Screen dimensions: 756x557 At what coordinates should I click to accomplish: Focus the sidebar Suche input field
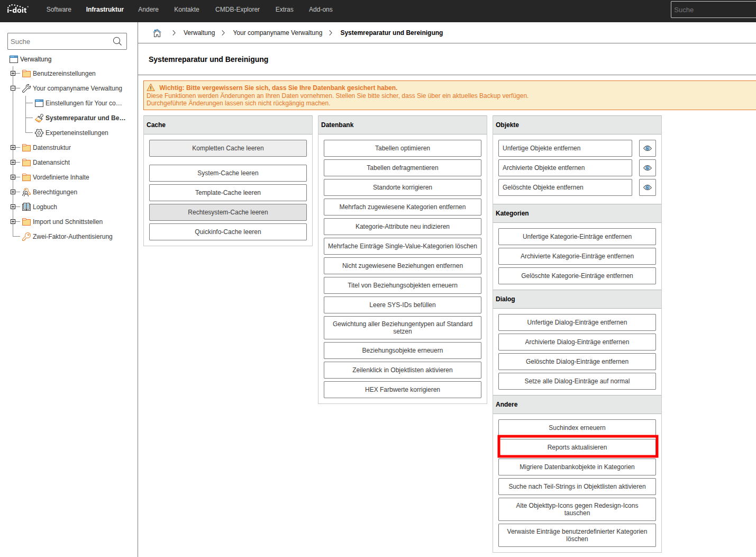pos(60,41)
